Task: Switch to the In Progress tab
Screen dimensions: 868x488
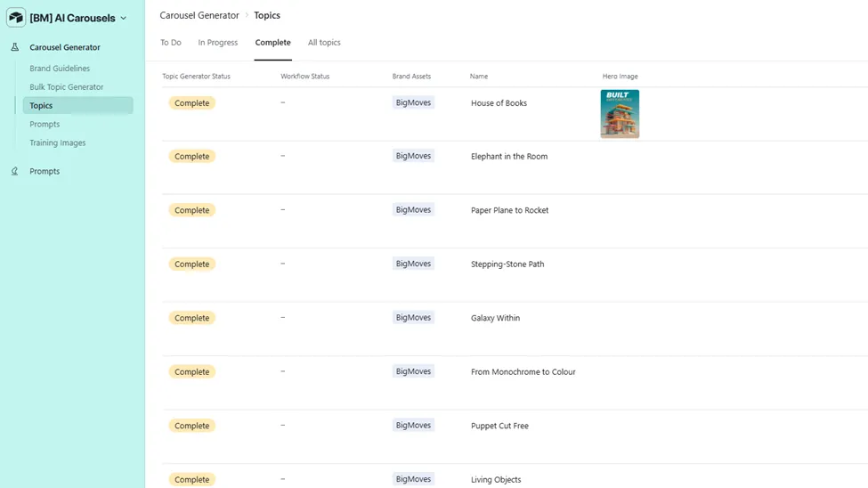Action: (x=218, y=43)
